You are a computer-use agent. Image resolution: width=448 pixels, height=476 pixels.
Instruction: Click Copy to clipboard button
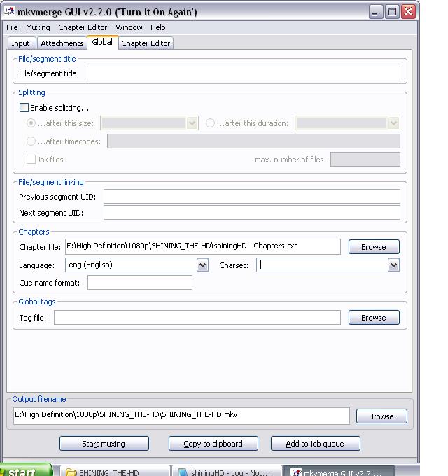click(x=213, y=444)
